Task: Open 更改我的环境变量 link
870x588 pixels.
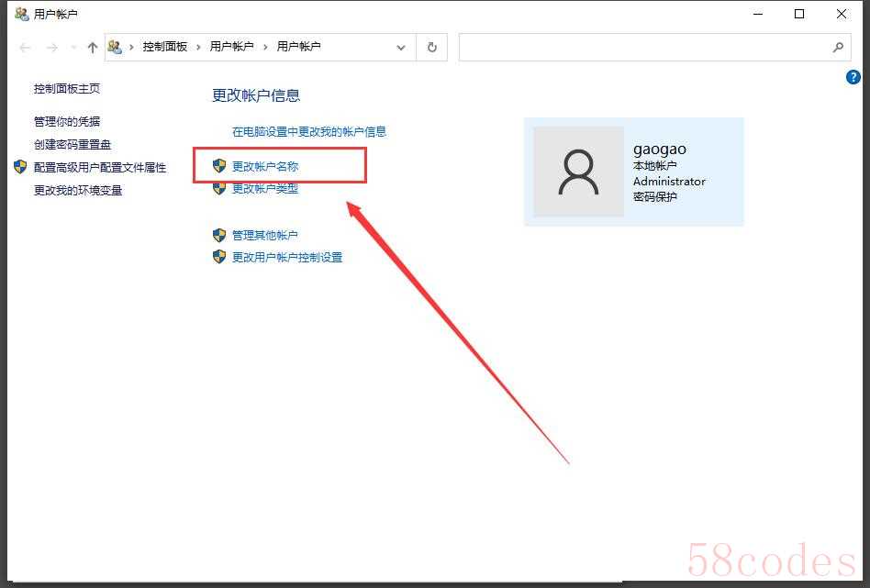Action: pos(78,190)
